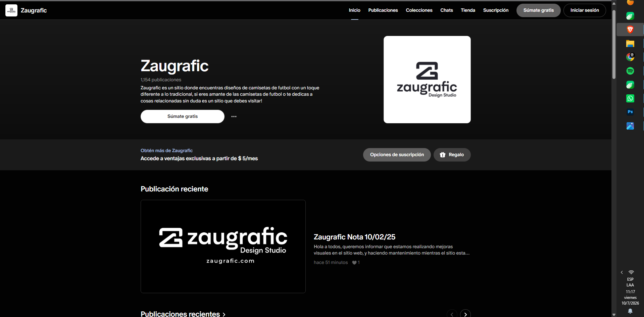Open the recent post's zaugrafic.com thumbnail
The image size is (644, 317).
[x=223, y=246]
